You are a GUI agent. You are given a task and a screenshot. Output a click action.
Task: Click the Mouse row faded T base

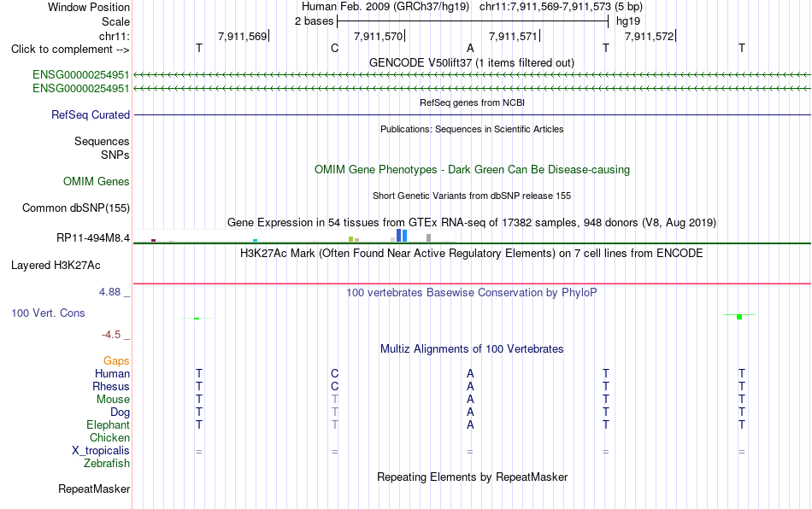334,400
